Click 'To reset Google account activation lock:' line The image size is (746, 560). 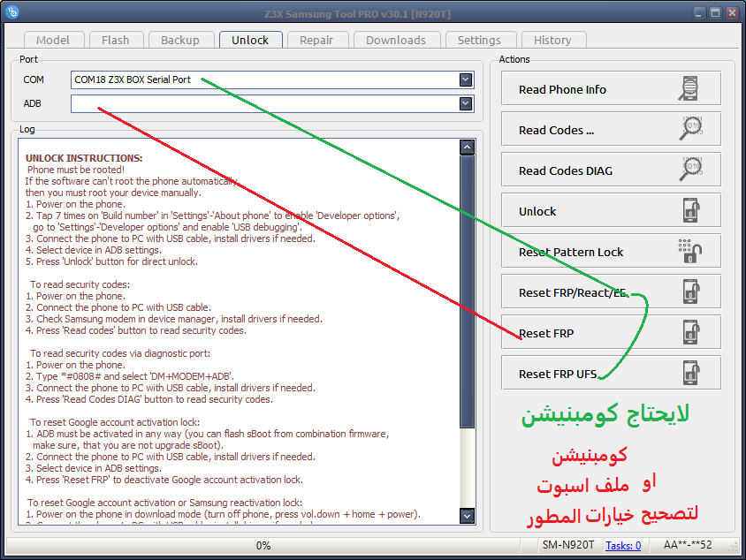pyautogui.click(x=115, y=422)
